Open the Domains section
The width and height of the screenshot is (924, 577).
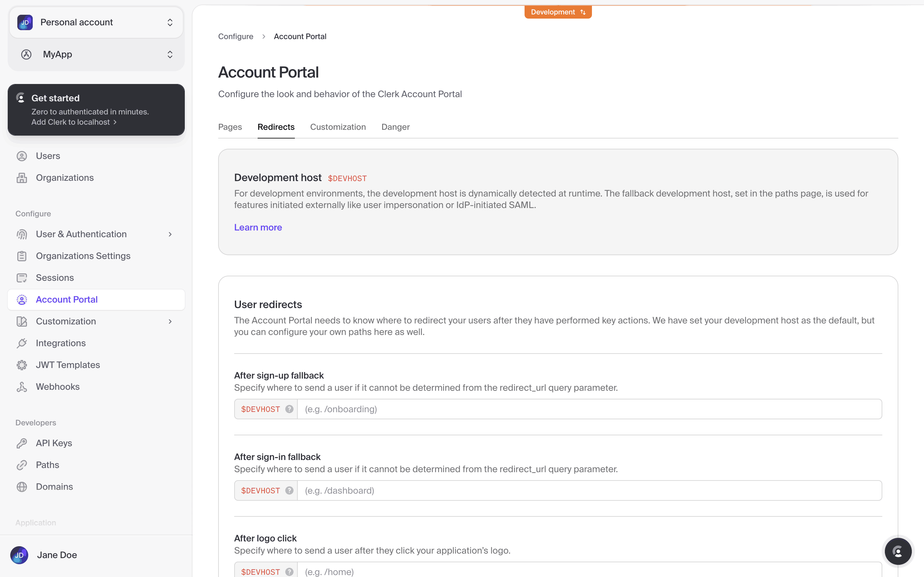54,486
